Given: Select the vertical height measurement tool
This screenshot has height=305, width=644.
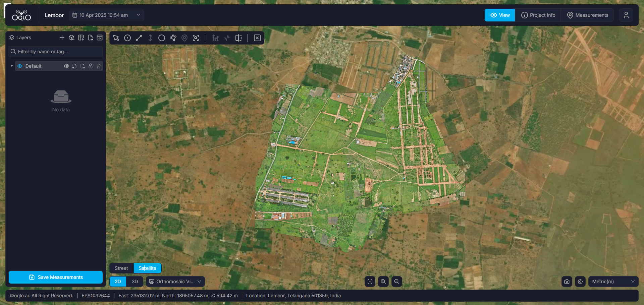Looking at the screenshot, I should 150,38.
